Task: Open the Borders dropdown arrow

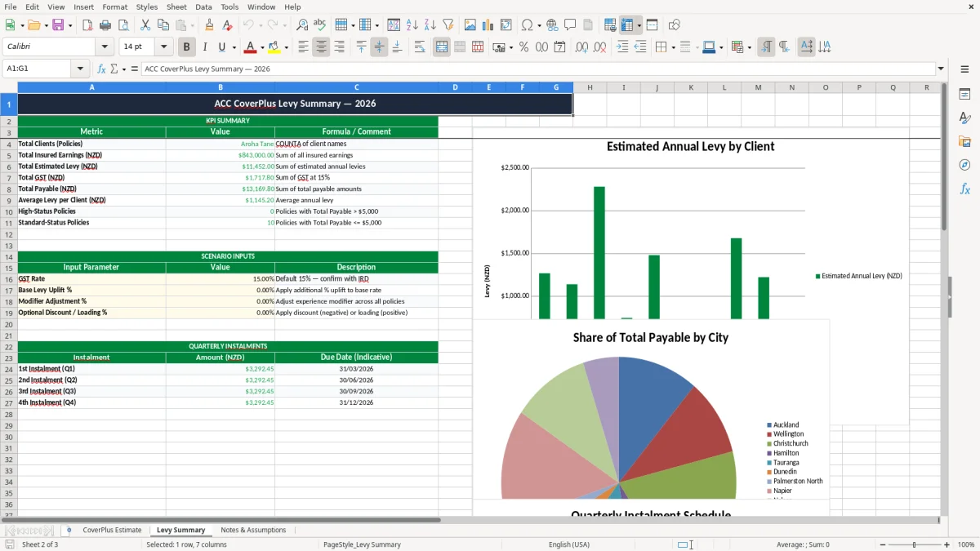Action: (x=674, y=47)
